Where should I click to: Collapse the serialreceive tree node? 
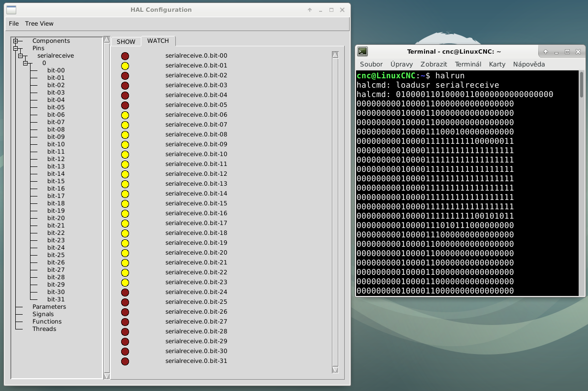[21, 56]
